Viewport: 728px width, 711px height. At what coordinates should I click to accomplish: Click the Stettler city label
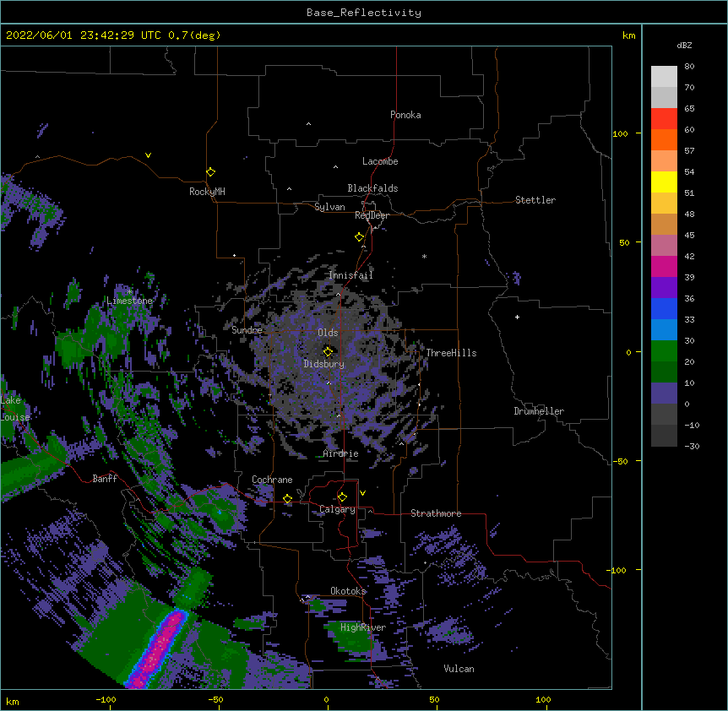pos(535,200)
